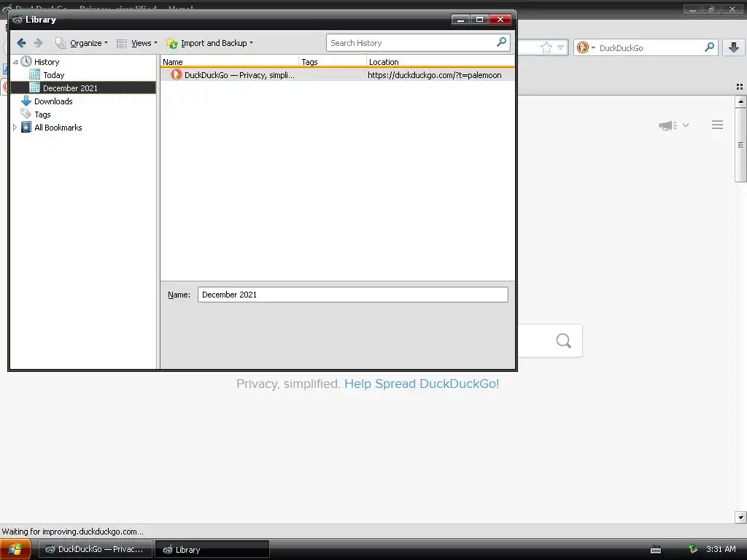Click the forward arrow in Library toolbar

point(38,43)
